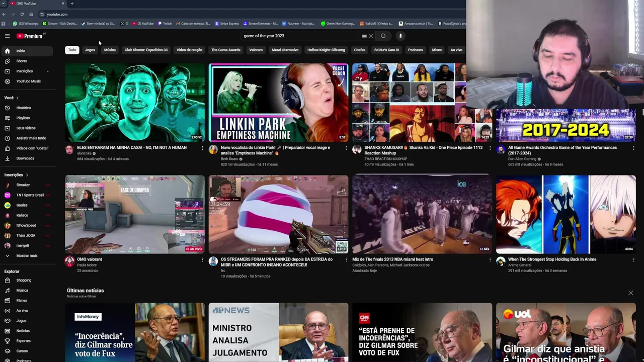Viewport: 644px width, 362px height.
Task: Open the TNT Sports Brasil subscription
Action: pos(27,195)
